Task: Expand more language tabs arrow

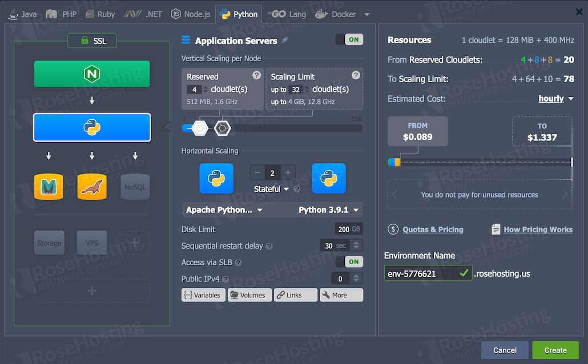Action: [x=367, y=15]
